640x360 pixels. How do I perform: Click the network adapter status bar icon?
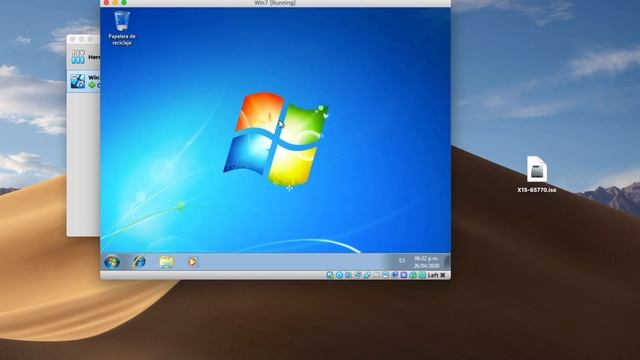[358, 275]
